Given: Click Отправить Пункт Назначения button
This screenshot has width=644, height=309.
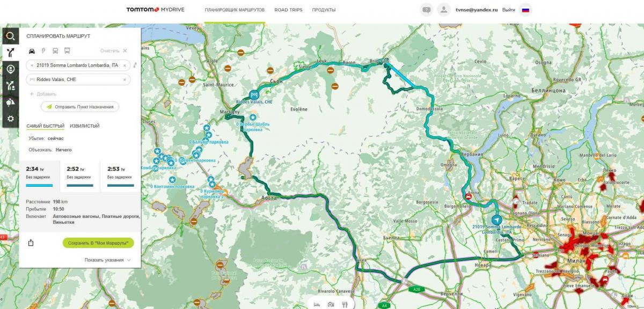Looking at the screenshot, I should pyautogui.click(x=80, y=107).
